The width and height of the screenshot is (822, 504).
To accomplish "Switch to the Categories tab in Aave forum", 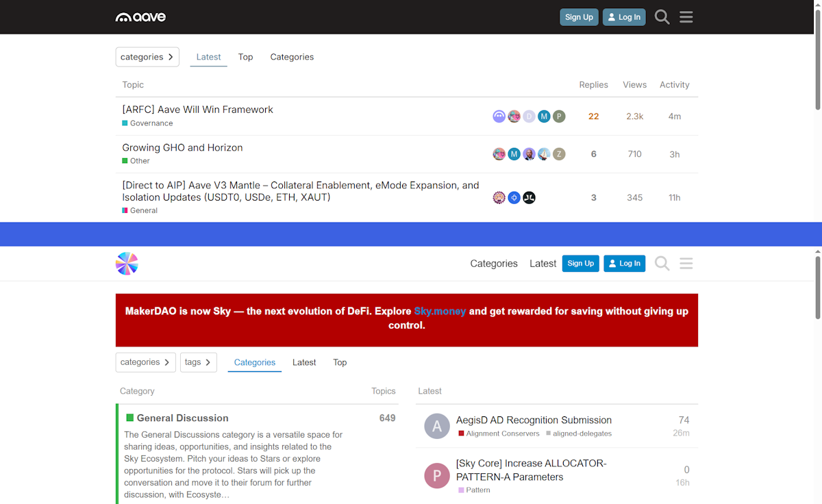I will point(292,57).
